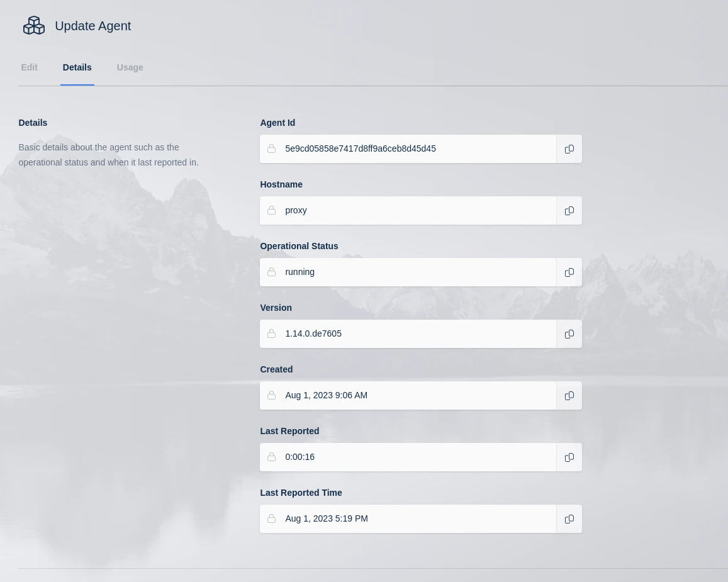Viewport: 728px width, 582px height.
Task: Copy the Last Reported duration
Action: (x=569, y=457)
